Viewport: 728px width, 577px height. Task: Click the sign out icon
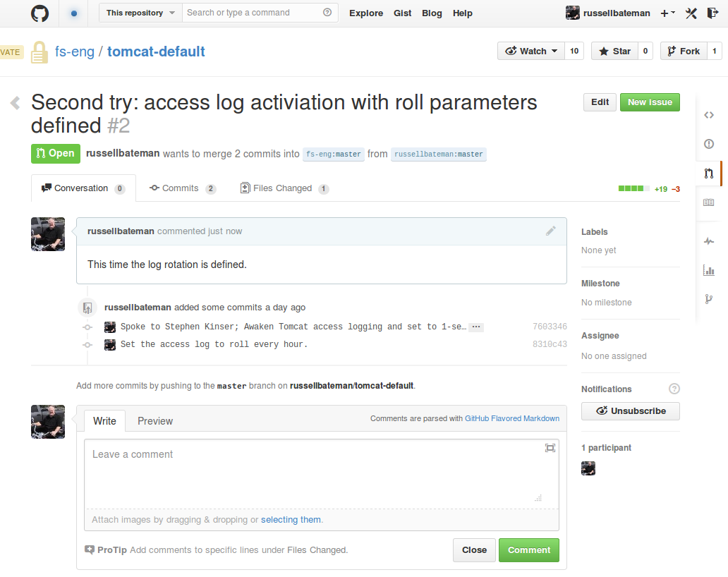(712, 13)
